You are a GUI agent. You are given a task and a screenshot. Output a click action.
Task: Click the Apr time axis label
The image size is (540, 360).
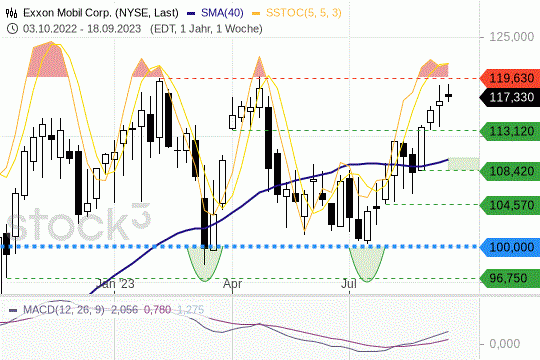232,284
